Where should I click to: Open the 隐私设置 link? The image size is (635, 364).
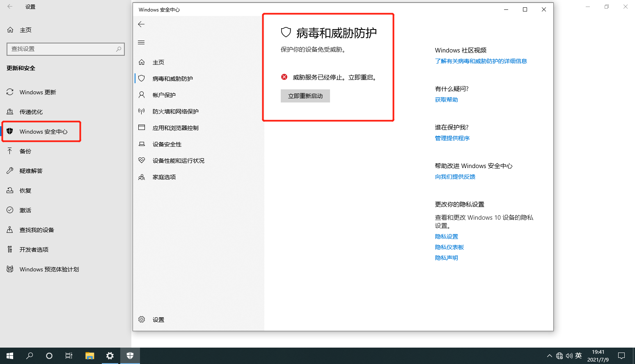click(446, 237)
